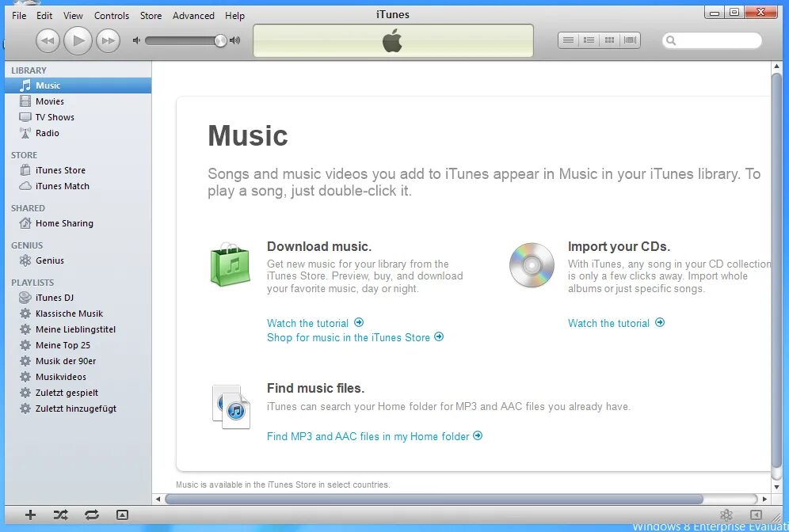Select Genius in the sidebar
Screen dimensions: 789x532
tap(78, 260)
